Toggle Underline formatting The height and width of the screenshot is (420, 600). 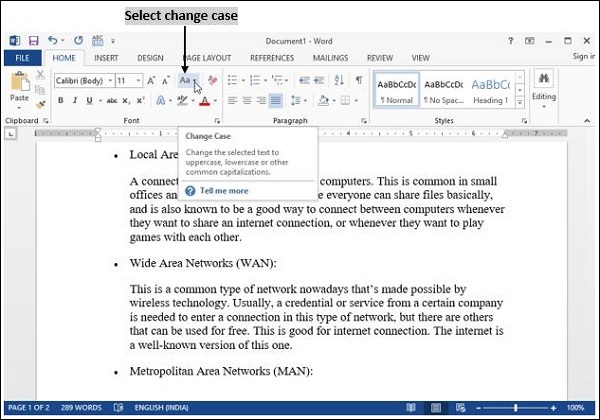coord(89,101)
